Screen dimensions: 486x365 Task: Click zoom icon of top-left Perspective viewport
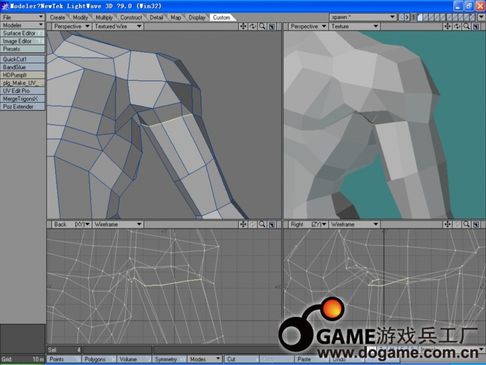point(262,26)
